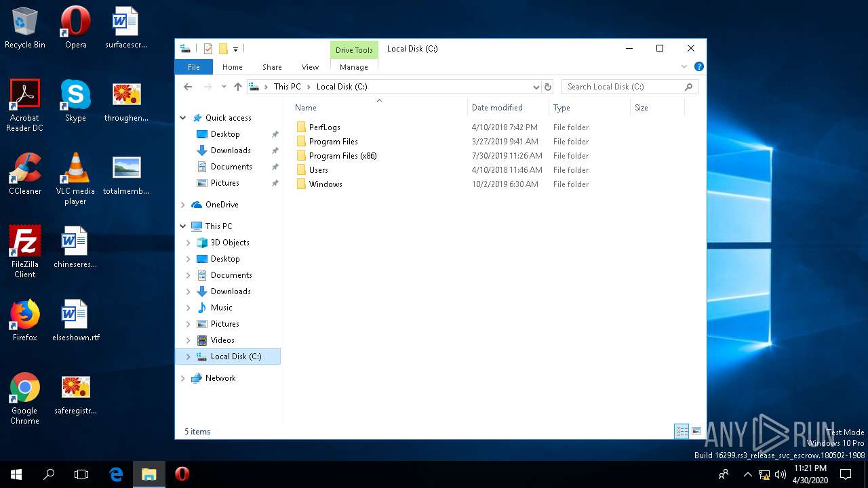
Task: Launch Microsoft Edge from the taskbar
Action: [117, 474]
